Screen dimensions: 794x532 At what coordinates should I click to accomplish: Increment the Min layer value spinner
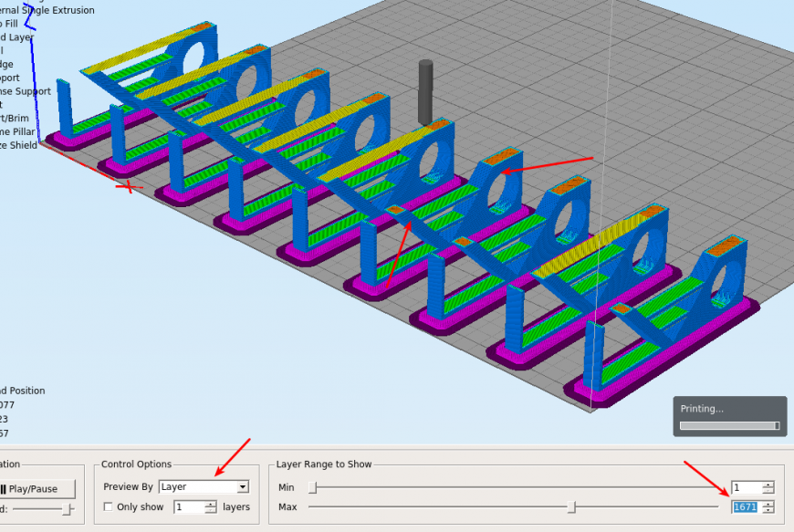tap(767, 483)
